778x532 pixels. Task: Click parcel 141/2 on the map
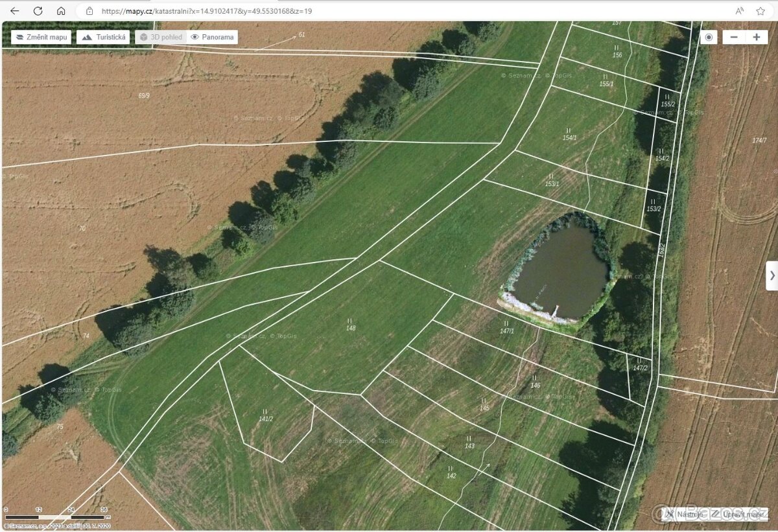click(x=266, y=415)
